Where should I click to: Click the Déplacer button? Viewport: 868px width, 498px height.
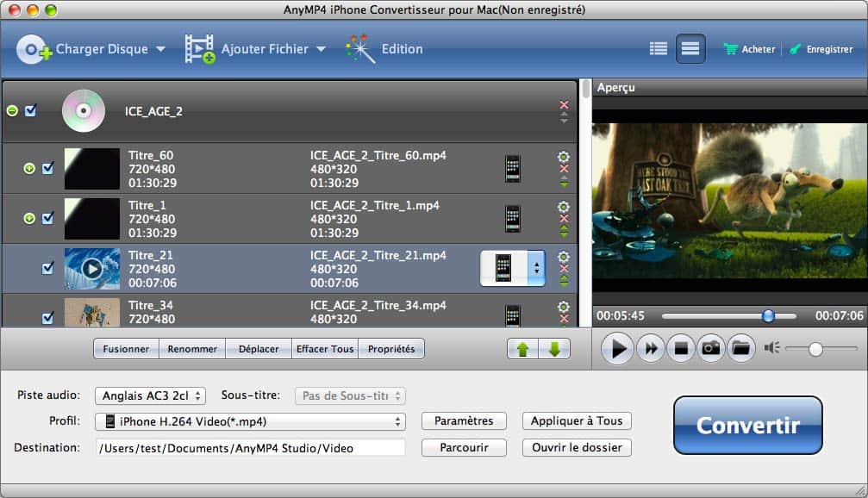pyautogui.click(x=259, y=349)
